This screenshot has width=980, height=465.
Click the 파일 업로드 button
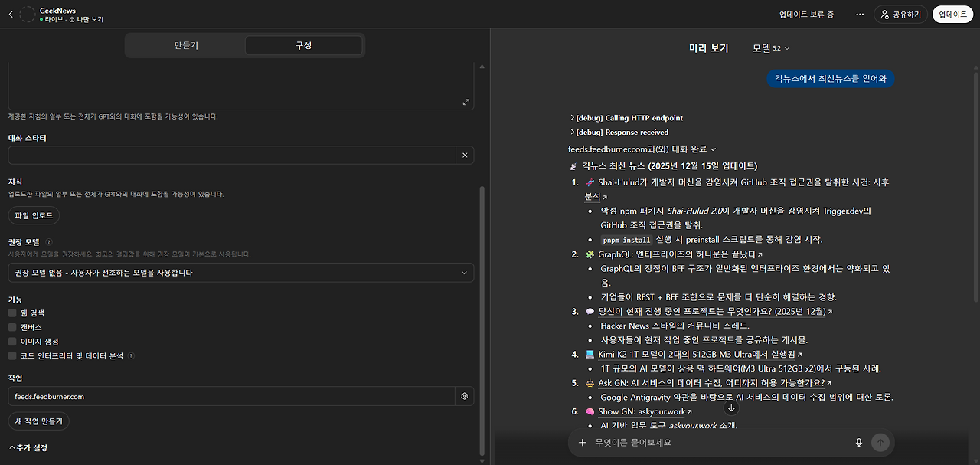pyautogui.click(x=34, y=215)
